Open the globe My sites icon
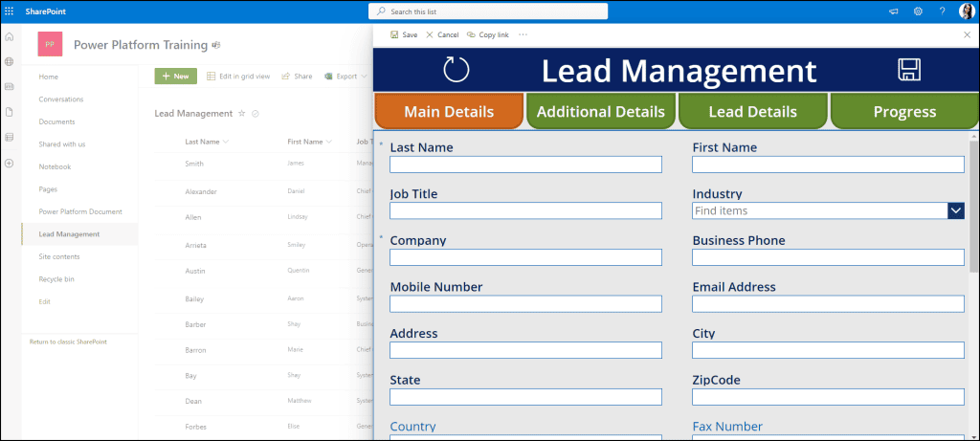 pos(10,62)
